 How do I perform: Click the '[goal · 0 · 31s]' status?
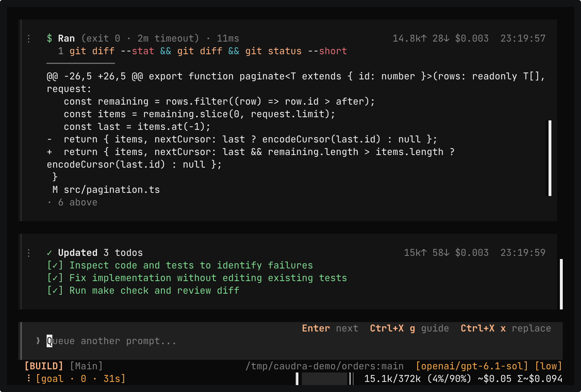pyautogui.click(x=81, y=379)
